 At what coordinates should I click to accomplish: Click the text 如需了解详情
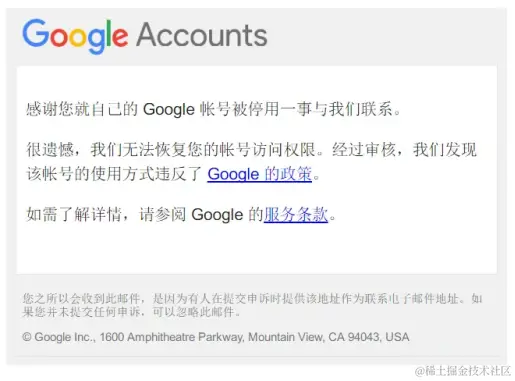pos(74,214)
